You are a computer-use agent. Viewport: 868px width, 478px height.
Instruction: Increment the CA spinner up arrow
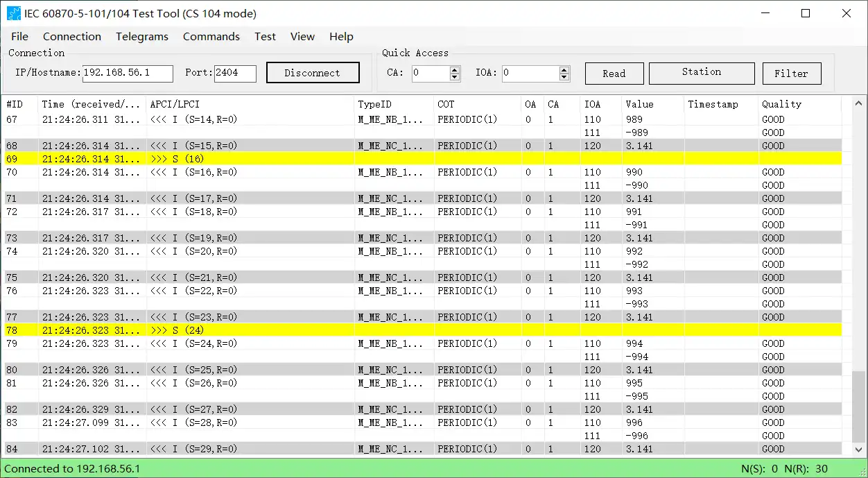tap(455, 70)
